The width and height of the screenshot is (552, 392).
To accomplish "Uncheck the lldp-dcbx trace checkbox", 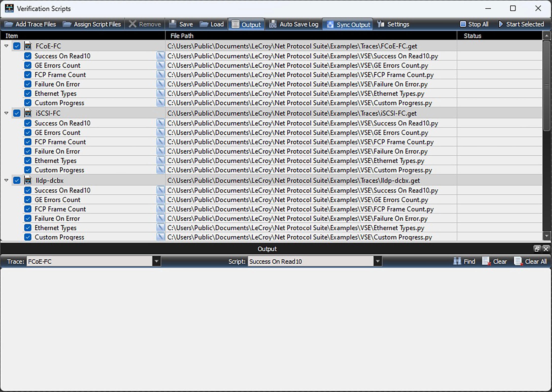I will pos(17,180).
